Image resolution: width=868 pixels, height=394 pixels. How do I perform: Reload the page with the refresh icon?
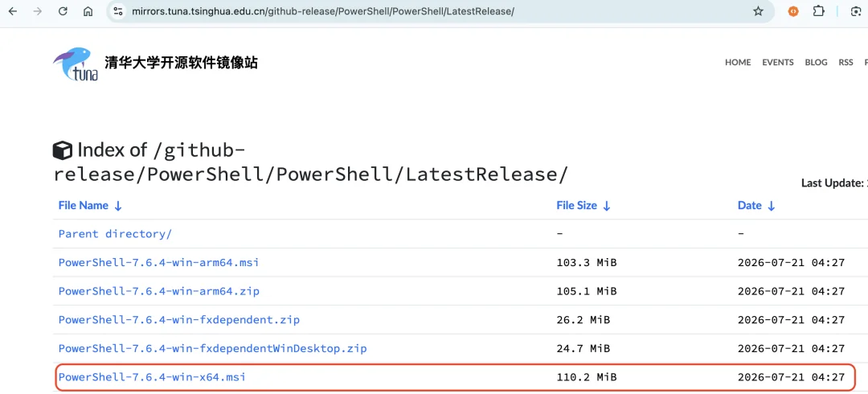[63, 11]
